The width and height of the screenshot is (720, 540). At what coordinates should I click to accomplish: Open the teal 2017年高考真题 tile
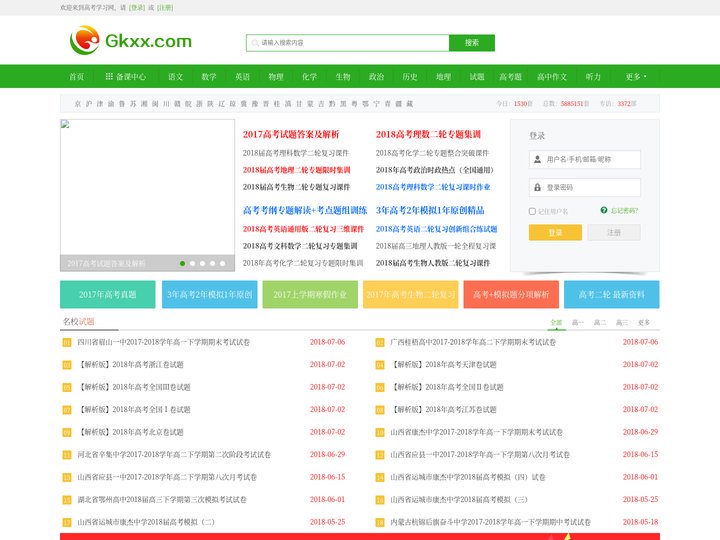(x=107, y=294)
